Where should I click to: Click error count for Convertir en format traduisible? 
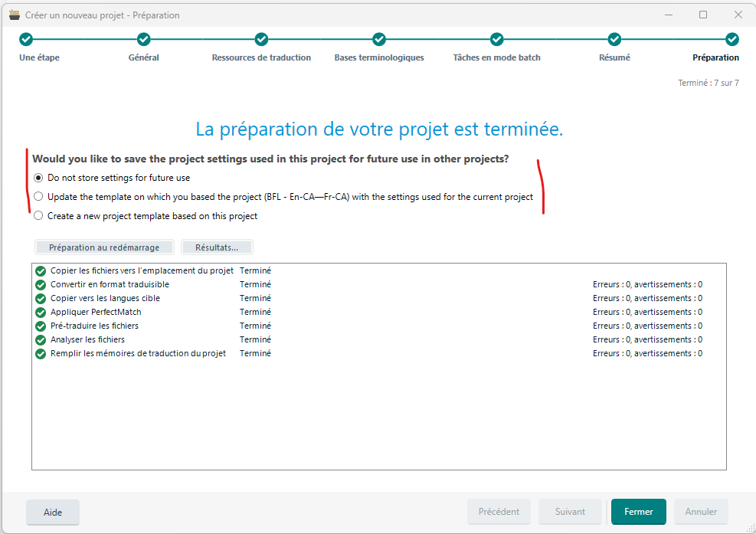coord(647,284)
